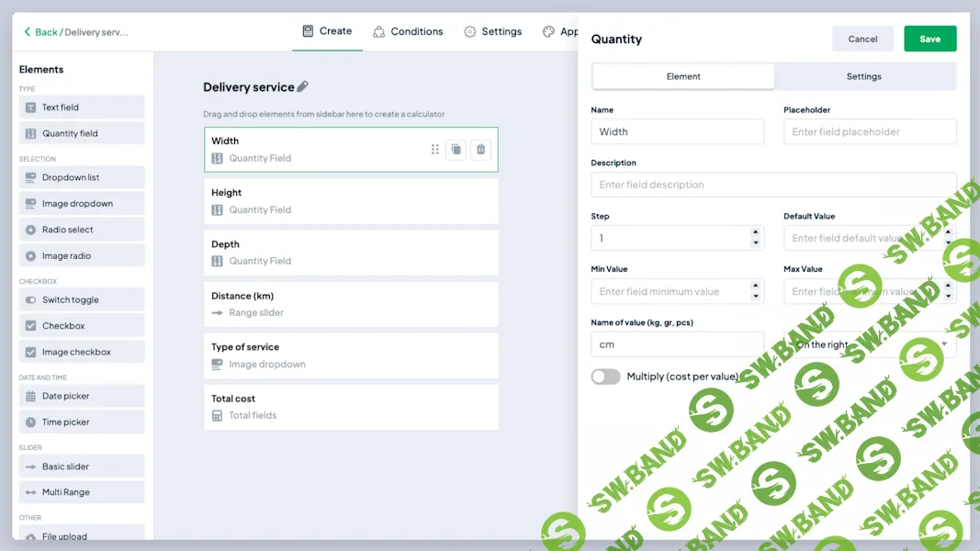This screenshot has width=980, height=551.
Task: Enable the Multiply (cost per value) toggle
Action: (605, 377)
